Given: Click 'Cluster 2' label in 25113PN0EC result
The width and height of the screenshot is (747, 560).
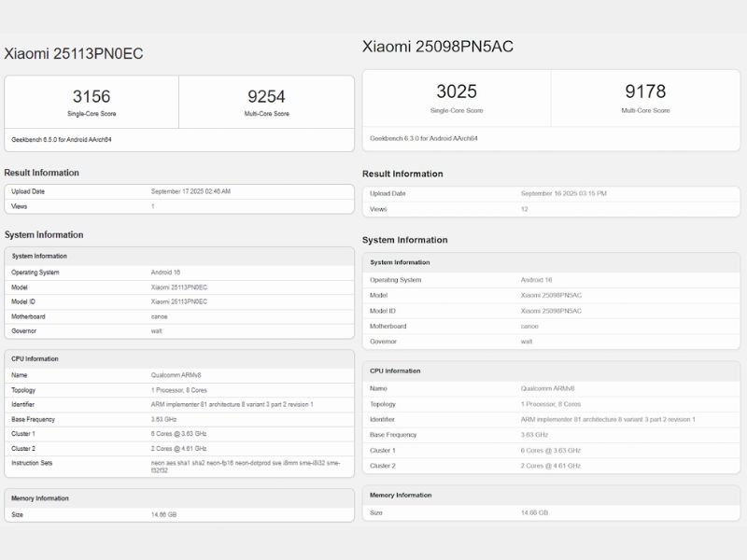Looking at the screenshot, I should click(x=23, y=449).
